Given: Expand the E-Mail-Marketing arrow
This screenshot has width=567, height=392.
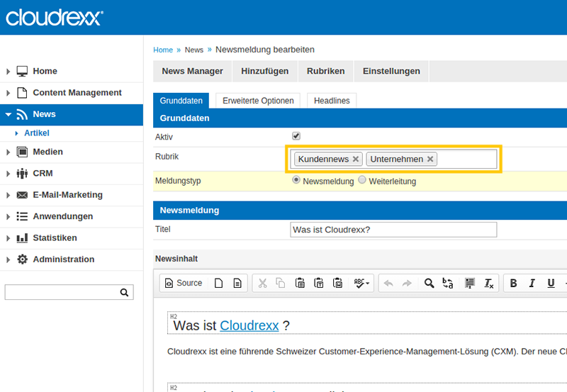Looking at the screenshot, I should click(8, 195).
